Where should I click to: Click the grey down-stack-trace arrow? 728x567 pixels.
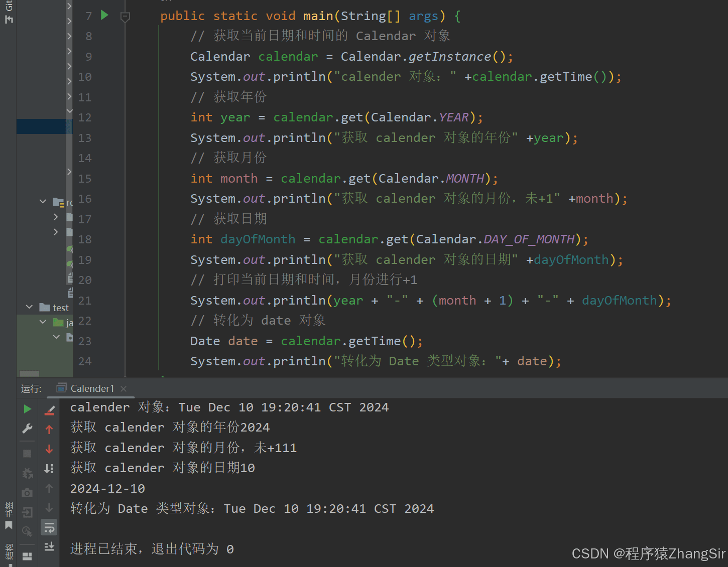[x=49, y=508]
